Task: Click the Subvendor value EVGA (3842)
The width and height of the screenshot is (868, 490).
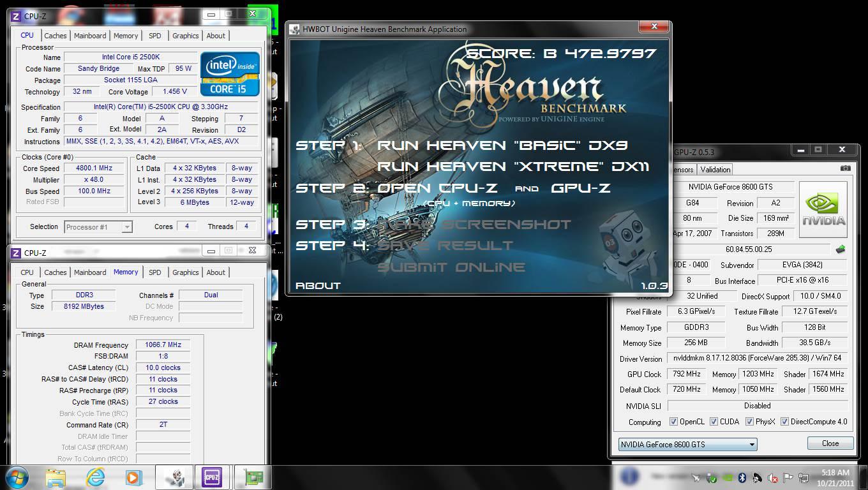Action: coord(802,265)
